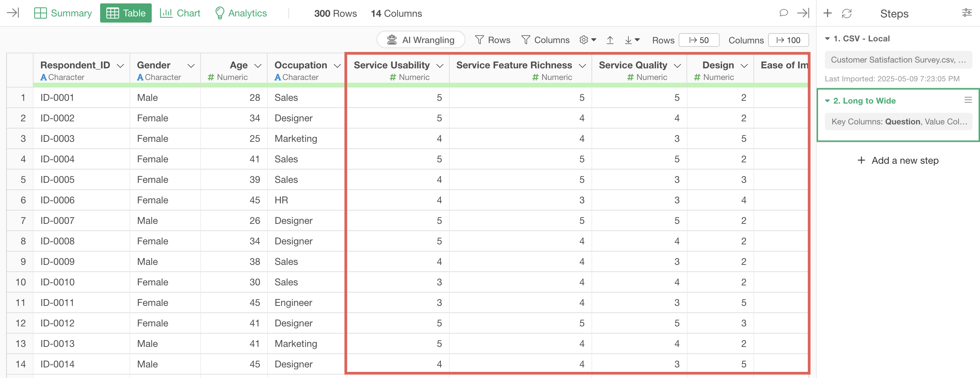
Task: Open Respondent_ID column menu
Action: (120, 66)
